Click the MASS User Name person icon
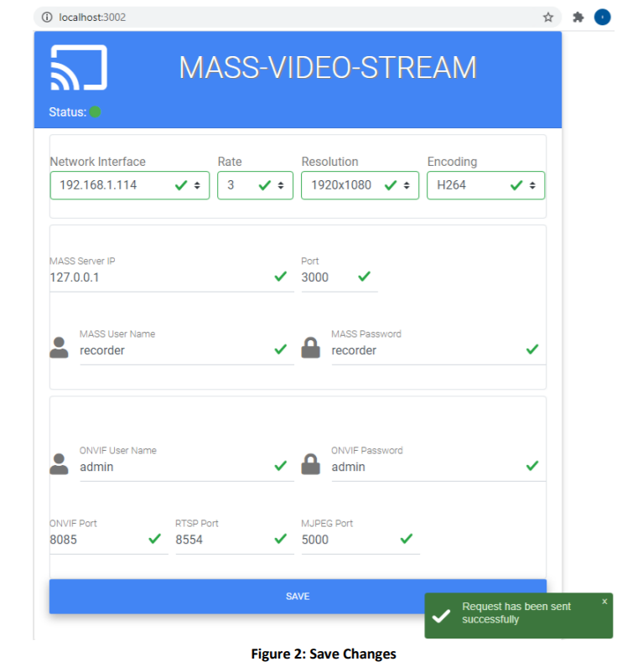The width and height of the screenshot is (622, 672). (59, 348)
